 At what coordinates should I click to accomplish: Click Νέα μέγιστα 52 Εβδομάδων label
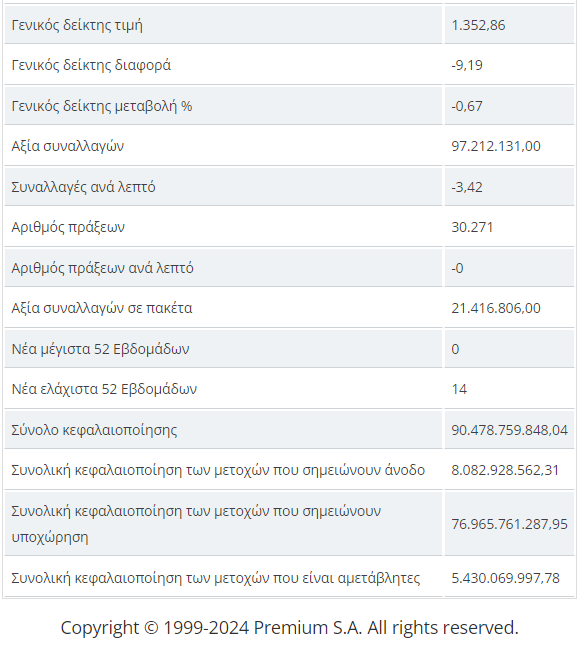pos(100,349)
